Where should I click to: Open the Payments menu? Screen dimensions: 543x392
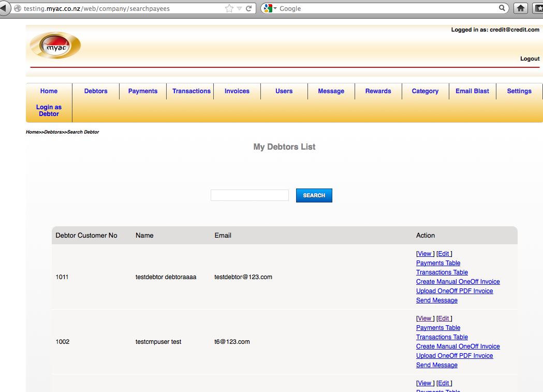coord(143,91)
